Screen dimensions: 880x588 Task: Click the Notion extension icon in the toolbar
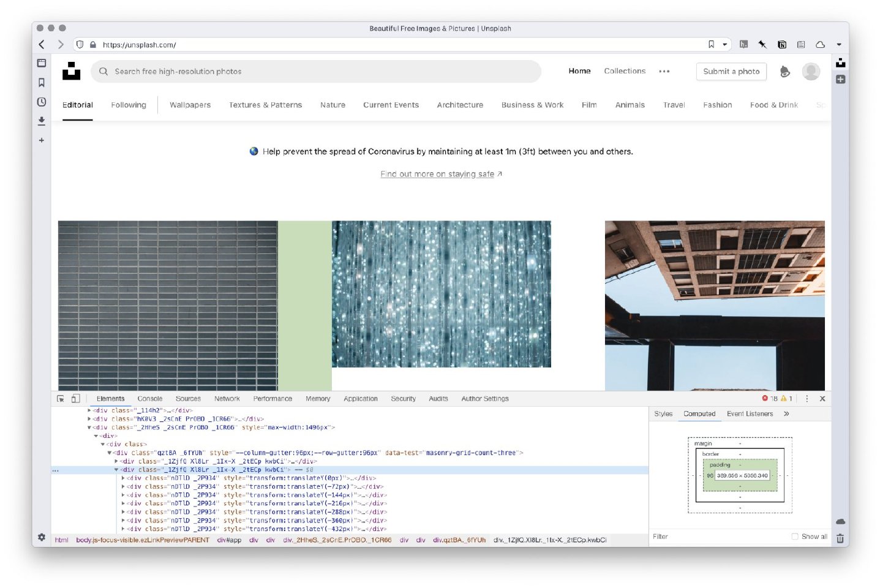tap(781, 45)
